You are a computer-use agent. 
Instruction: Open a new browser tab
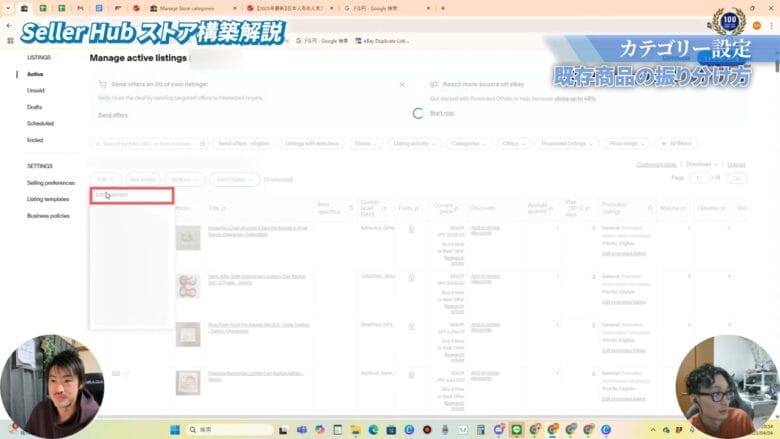(x=443, y=8)
